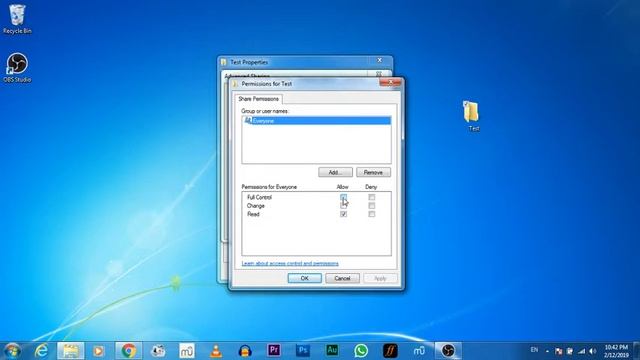Open Learn about access control link
Viewport: 640px width, 360px height.
coord(290,263)
